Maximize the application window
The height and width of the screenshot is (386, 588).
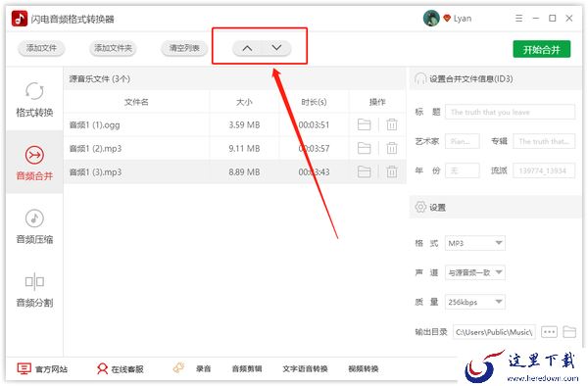pos(553,18)
